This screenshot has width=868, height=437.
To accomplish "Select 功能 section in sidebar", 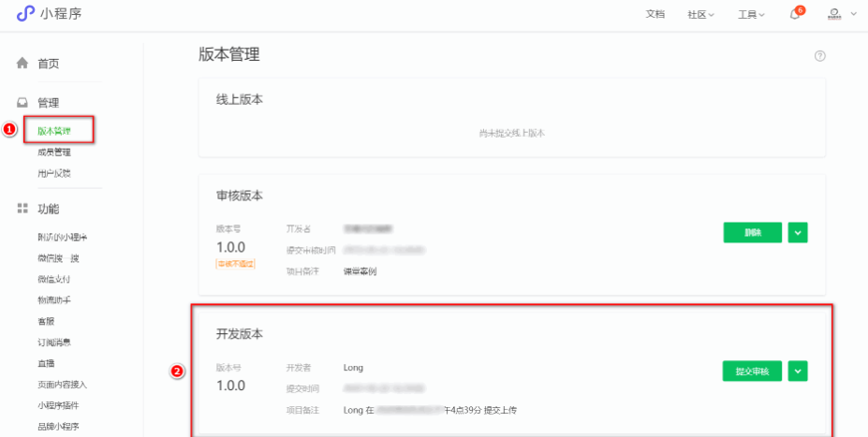I will 48,209.
